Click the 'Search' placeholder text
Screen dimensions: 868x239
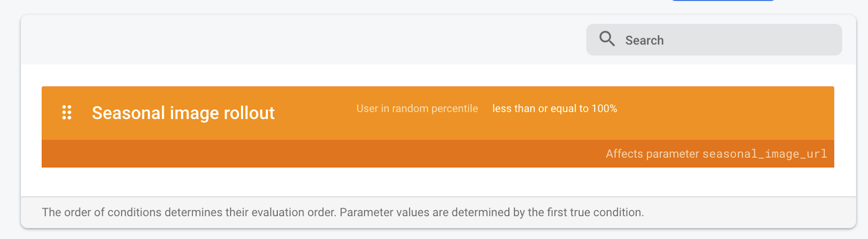tap(644, 41)
